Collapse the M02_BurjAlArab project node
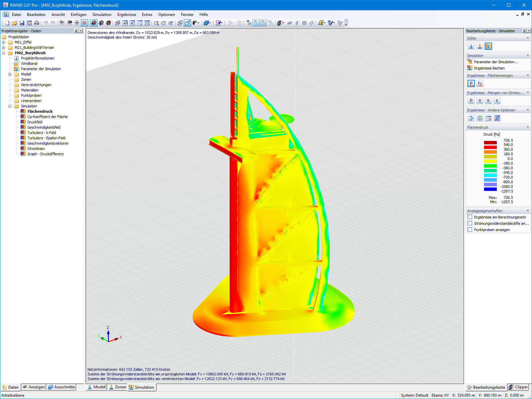The image size is (532, 399). point(4,53)
